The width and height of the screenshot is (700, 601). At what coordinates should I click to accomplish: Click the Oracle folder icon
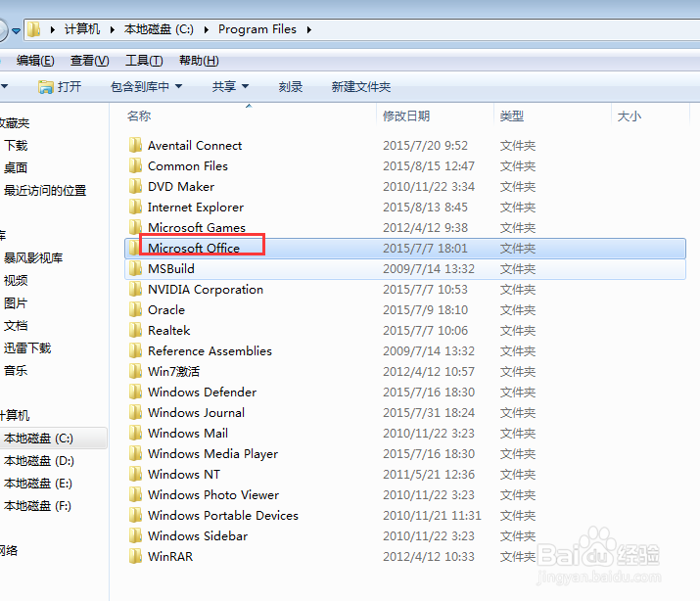click(x=135, y=309)
